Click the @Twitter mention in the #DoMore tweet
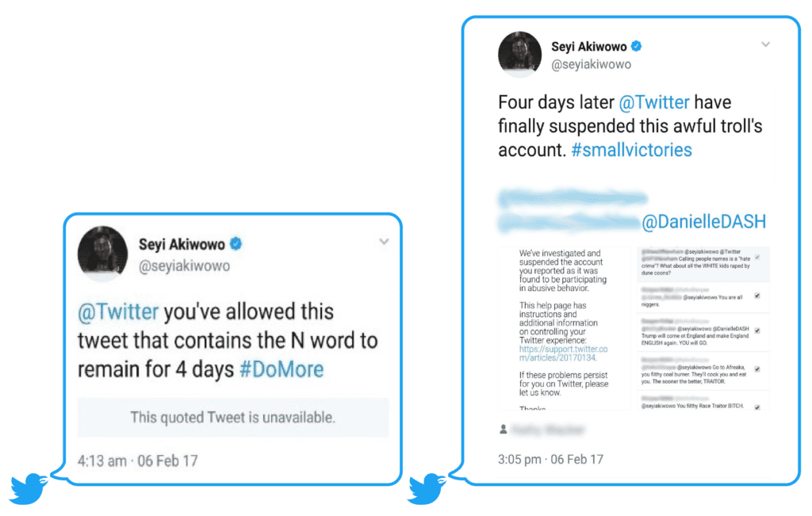812x516 pixels. pos(118,312)
